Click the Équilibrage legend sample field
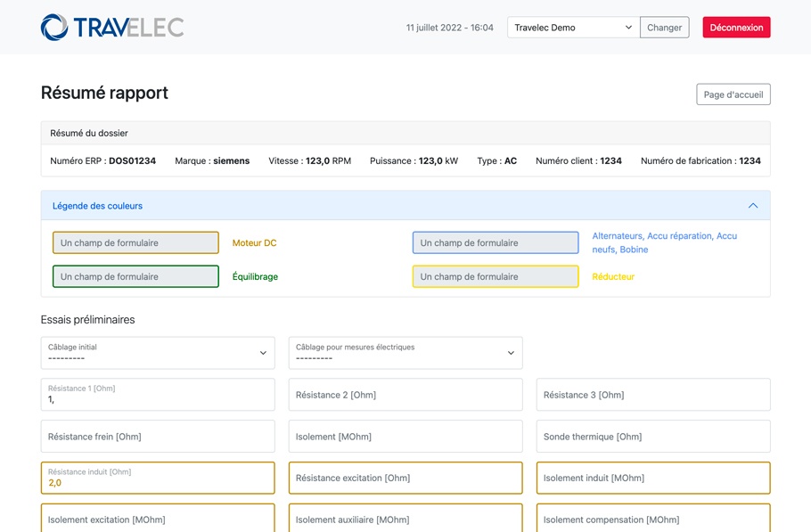 coord(135,276)
